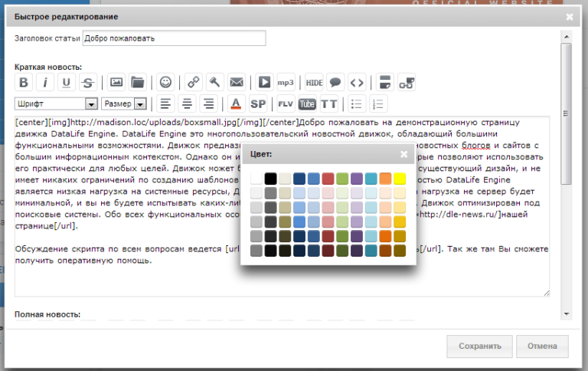The width and height of the screenshot is (588, 371).
Task: Apply italic formatting to the text
Action: pos(45,82)
